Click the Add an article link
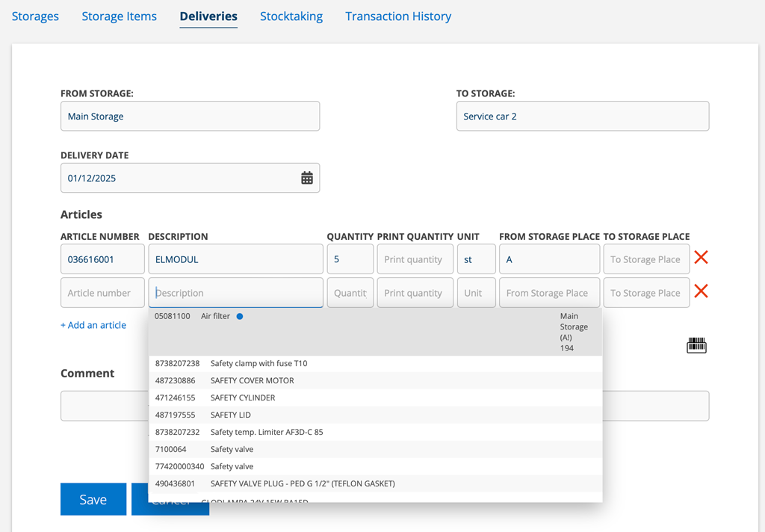 tap(93, 325)
